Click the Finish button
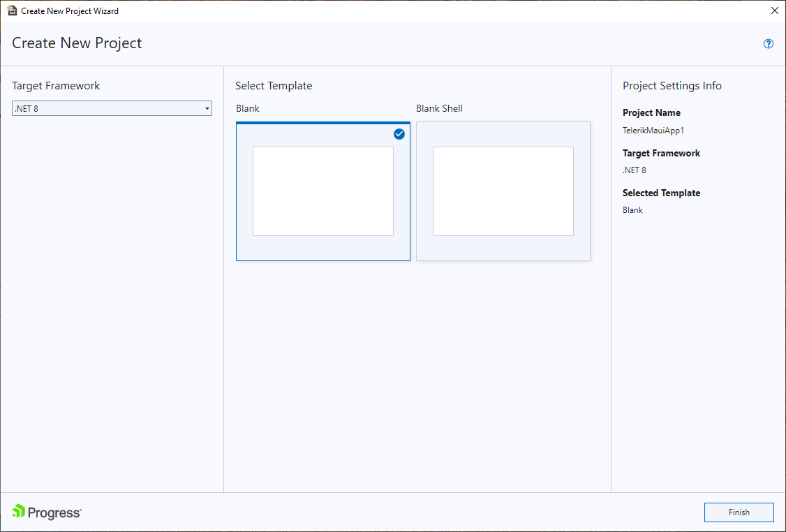Viewport: 786px width, 532px height. tap(739, 512)
